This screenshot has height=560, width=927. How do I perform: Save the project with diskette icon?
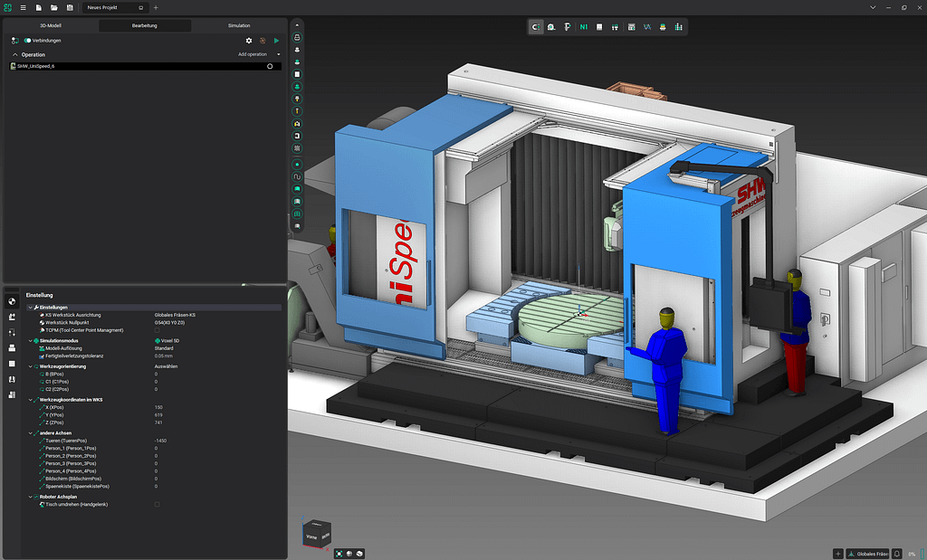tap(70, 7)
